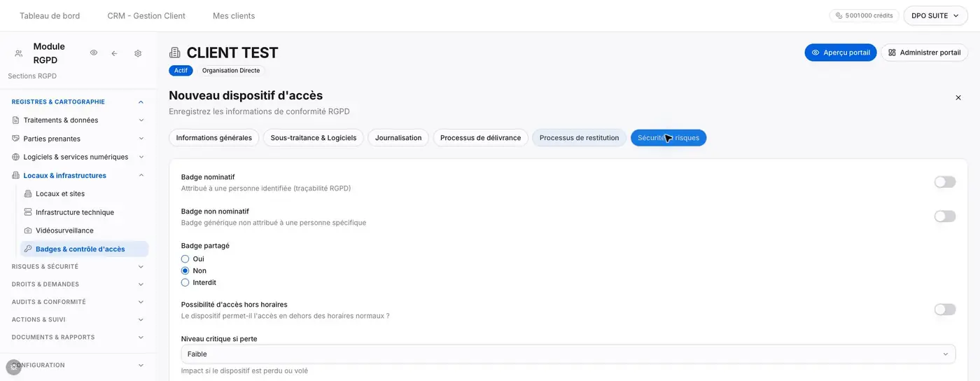The width and height of the screenshot is (980, 381).
Task: Click the key icon beside Badges & contrôle d'accès
Action: 28,249
